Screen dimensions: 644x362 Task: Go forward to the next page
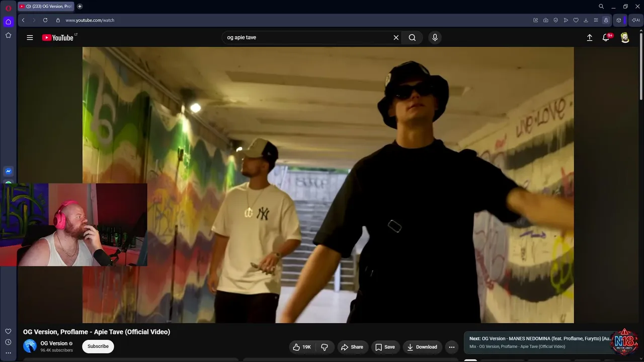[x=34, y=20]
